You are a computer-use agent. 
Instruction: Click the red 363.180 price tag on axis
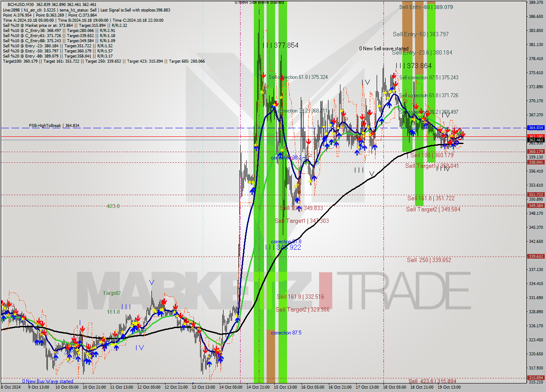(536, 136)
